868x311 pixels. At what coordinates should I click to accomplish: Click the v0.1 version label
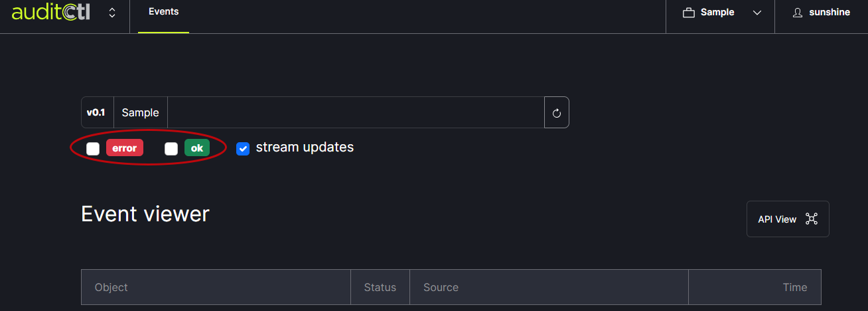(97, 112)
